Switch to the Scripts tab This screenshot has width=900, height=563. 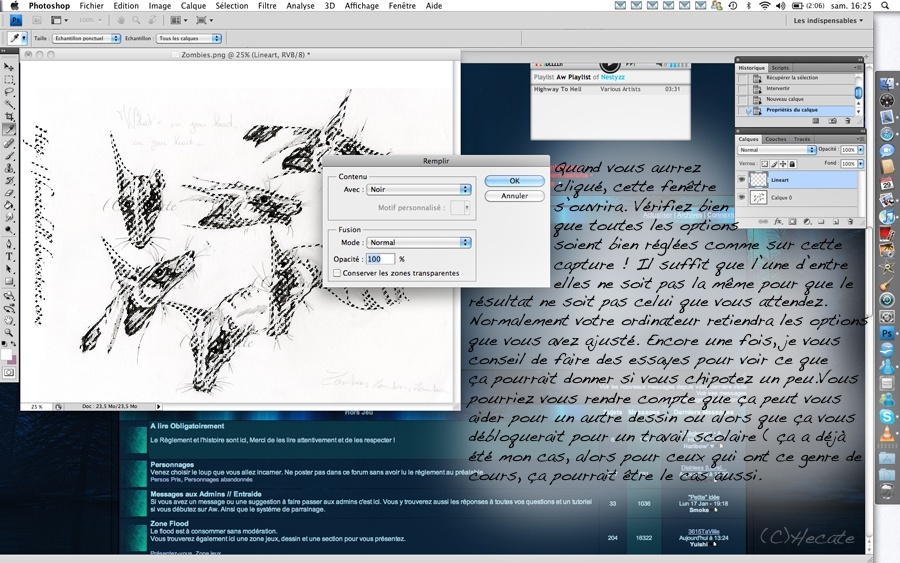[779, 68]
